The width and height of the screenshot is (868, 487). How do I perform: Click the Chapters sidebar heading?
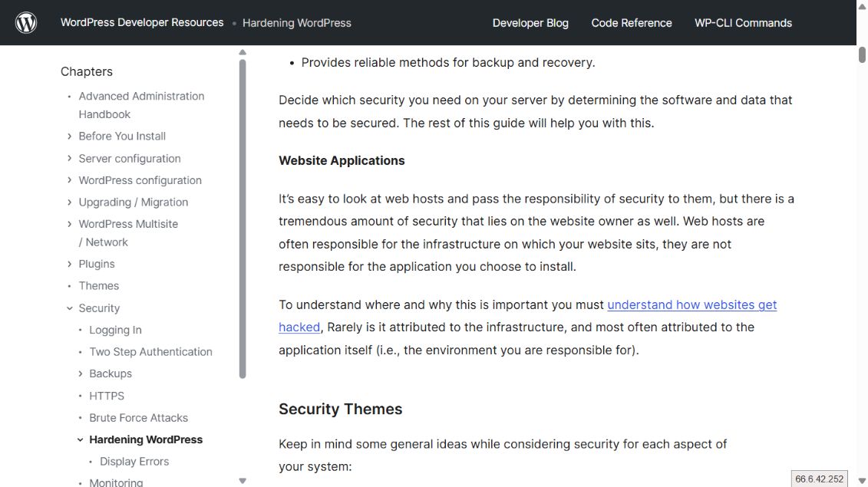87,71
